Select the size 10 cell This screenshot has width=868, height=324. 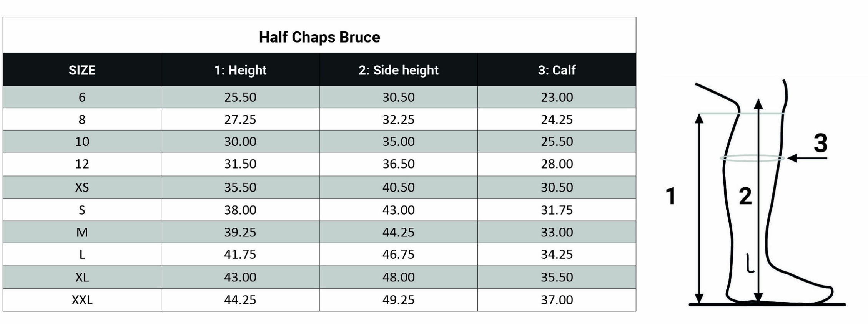coord(82,142)
